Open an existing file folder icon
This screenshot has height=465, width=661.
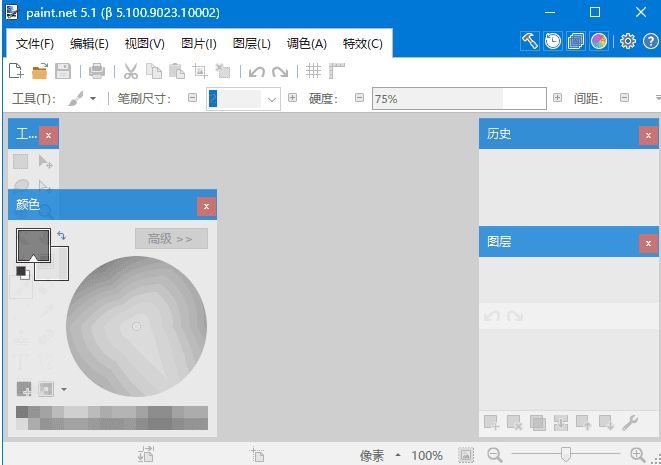pos(40,71)
